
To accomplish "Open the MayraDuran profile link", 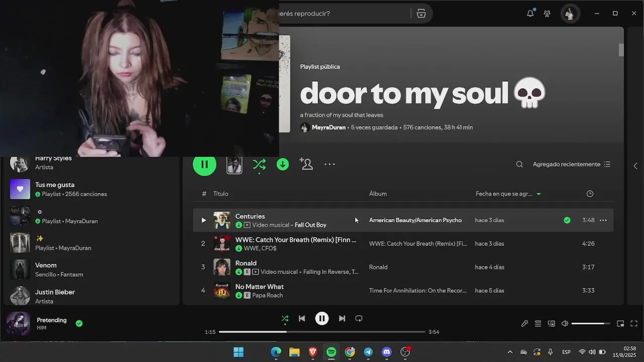I will coord(329,127).
